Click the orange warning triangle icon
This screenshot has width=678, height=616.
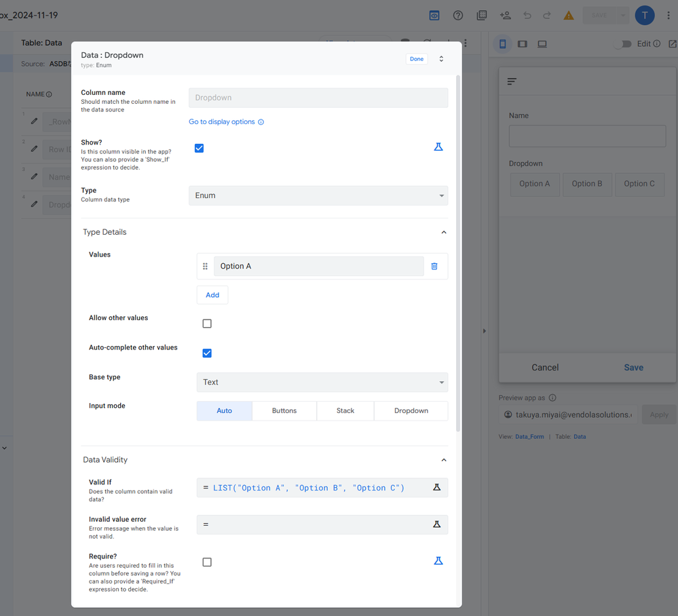click(x=569, y=16)
